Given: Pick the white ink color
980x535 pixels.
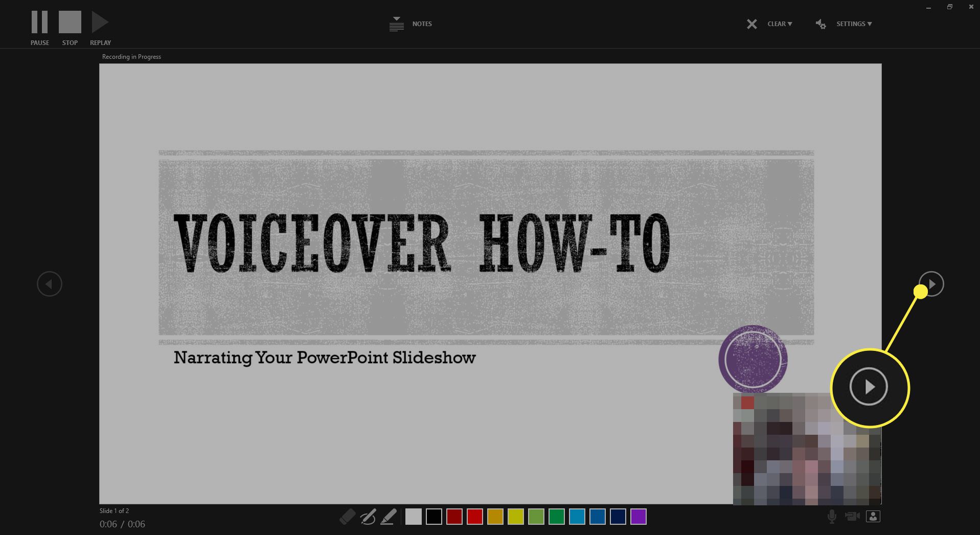Looking at the screenshot, I should point(414,517).
